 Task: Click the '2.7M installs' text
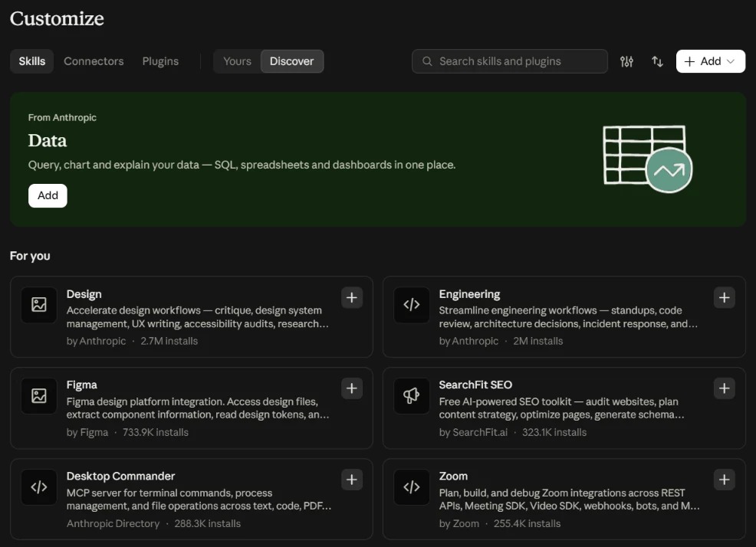click(x=169, y=341)
